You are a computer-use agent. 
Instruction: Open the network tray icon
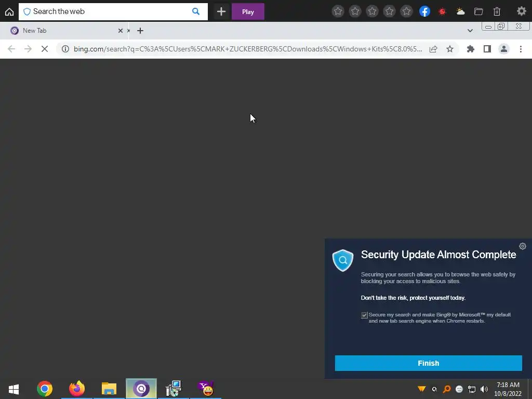tap(472, 389)
